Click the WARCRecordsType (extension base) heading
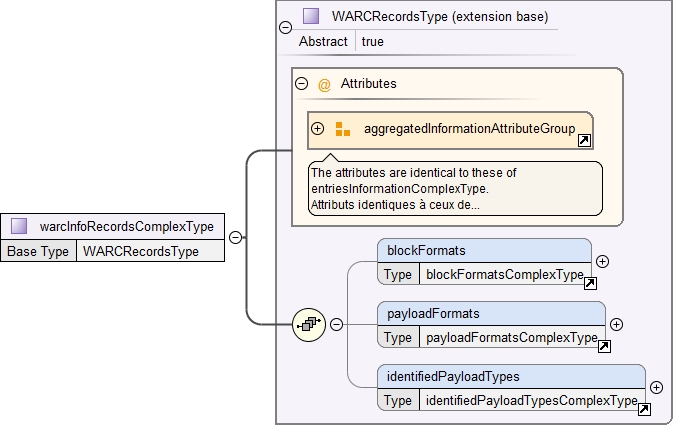This screenshot has width=674, height=426. tap(440, 17)
